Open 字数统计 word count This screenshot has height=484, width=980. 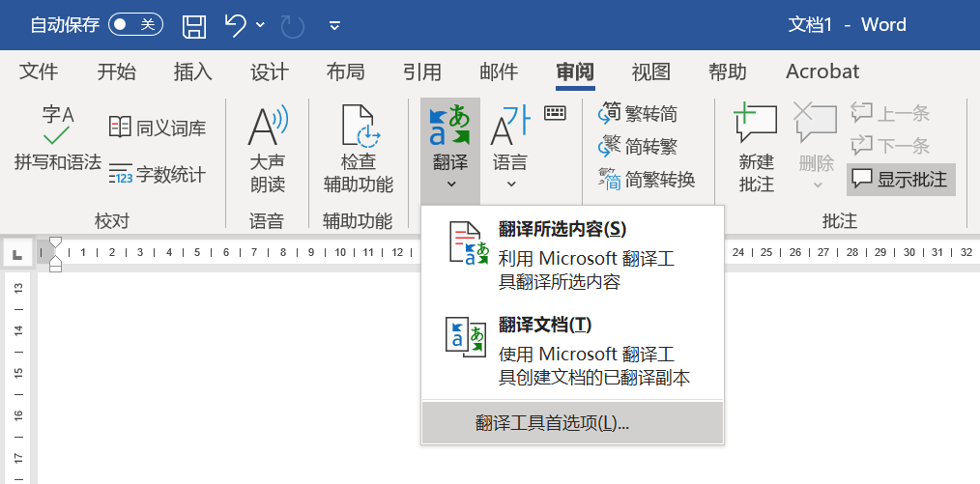tap(158, 174)
